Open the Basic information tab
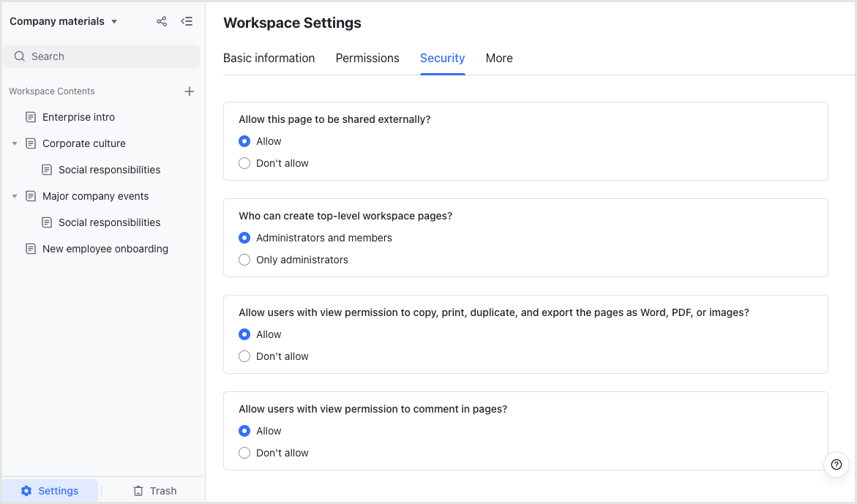857x504 pixels. point(269,58)
